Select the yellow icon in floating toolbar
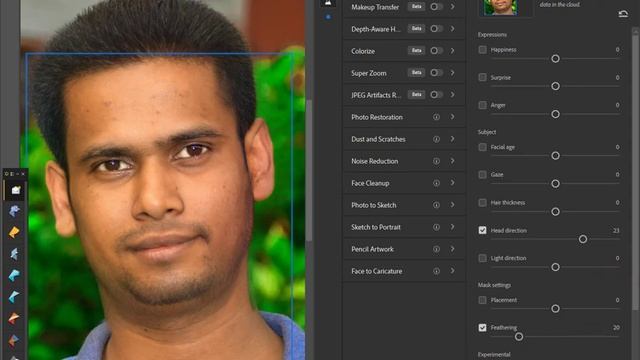Viewport: 640px width, 360px height. coord(14,232)
